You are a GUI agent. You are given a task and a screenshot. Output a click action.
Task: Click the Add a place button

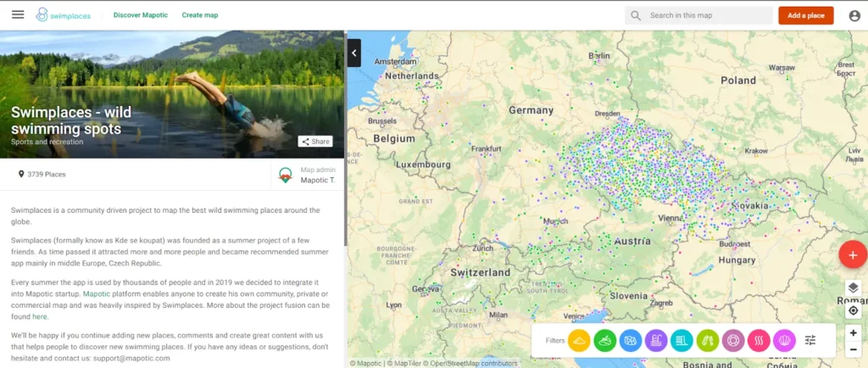pyautogui.click(x=806, y=15)
